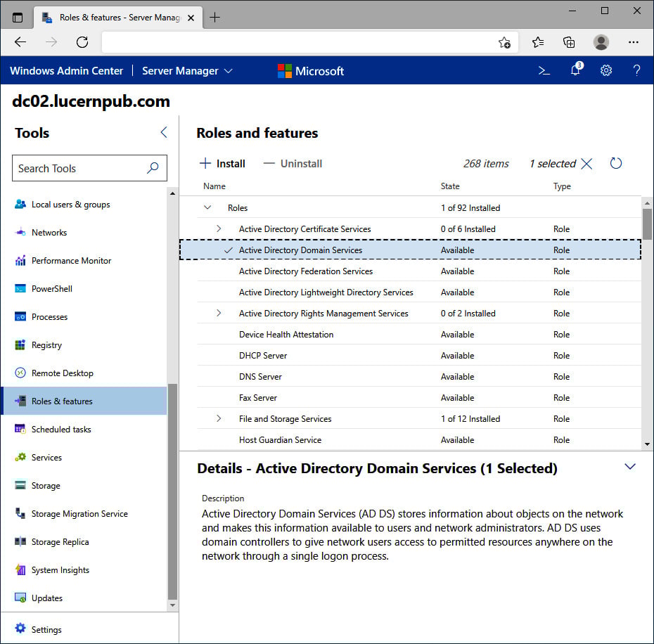Open browser profile avatar
Image resolution: width=654 pixels, height=644 pixels.
coord(601,42)
